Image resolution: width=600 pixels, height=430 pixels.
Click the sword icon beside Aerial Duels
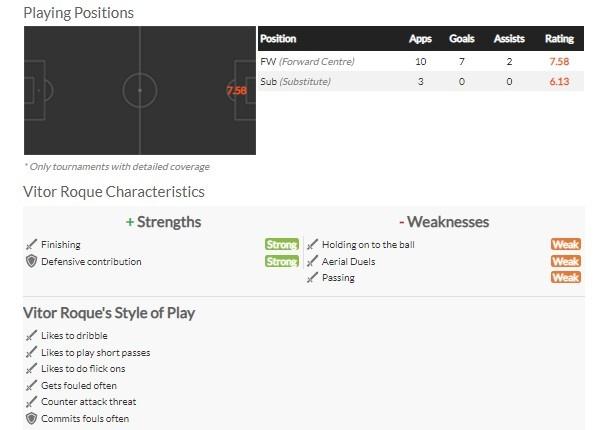(312, 262)
